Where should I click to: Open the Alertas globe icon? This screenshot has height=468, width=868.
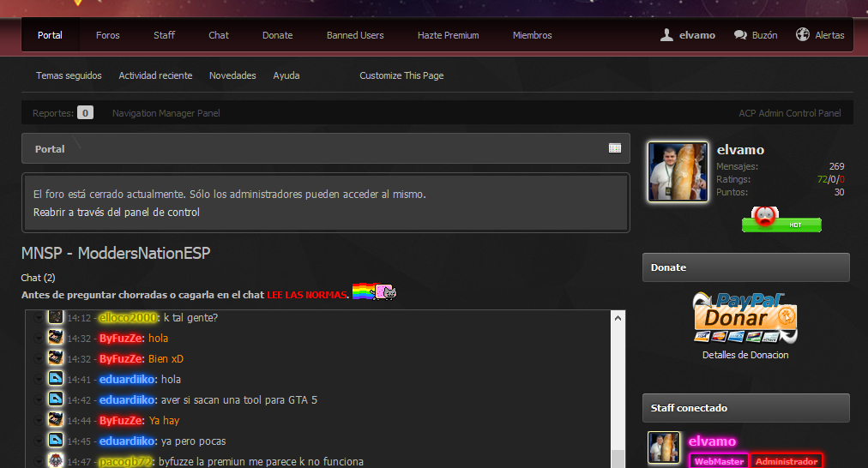click(x=803, y=35)
